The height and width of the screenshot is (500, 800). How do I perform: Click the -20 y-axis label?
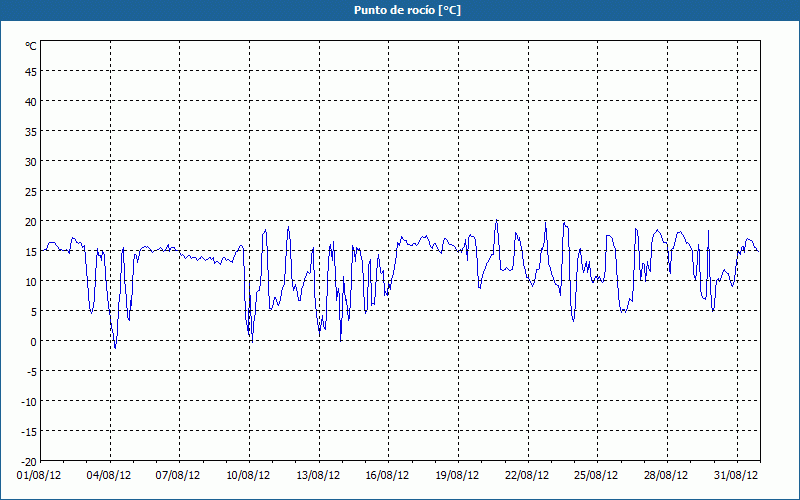pyautogui.click(x=29, y=462)
